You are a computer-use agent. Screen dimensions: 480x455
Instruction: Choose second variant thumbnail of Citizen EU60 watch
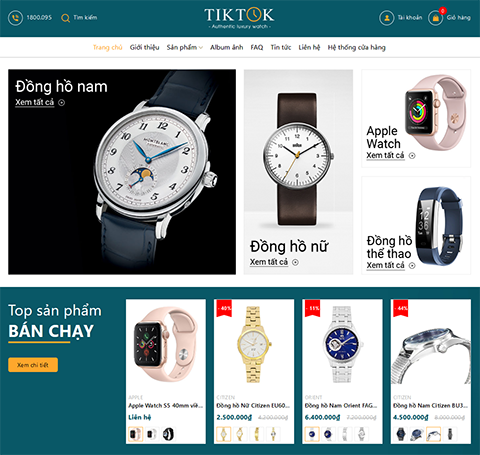[x=240, y=434]
